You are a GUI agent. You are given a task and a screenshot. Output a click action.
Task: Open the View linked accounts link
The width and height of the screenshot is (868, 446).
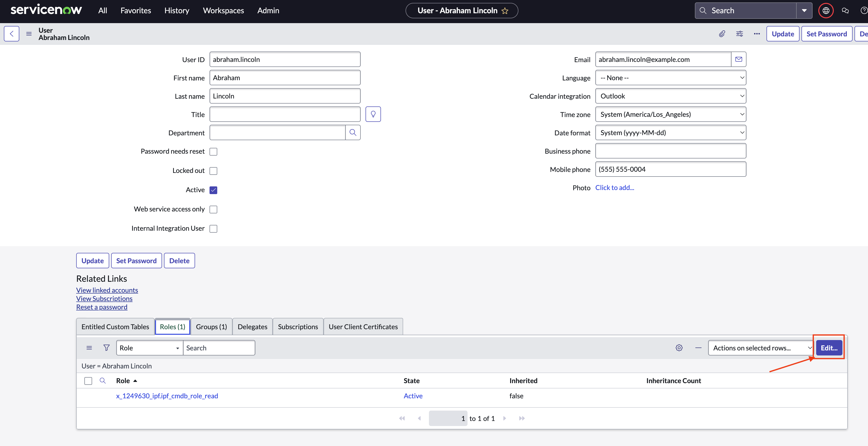[x=107, y=290]
